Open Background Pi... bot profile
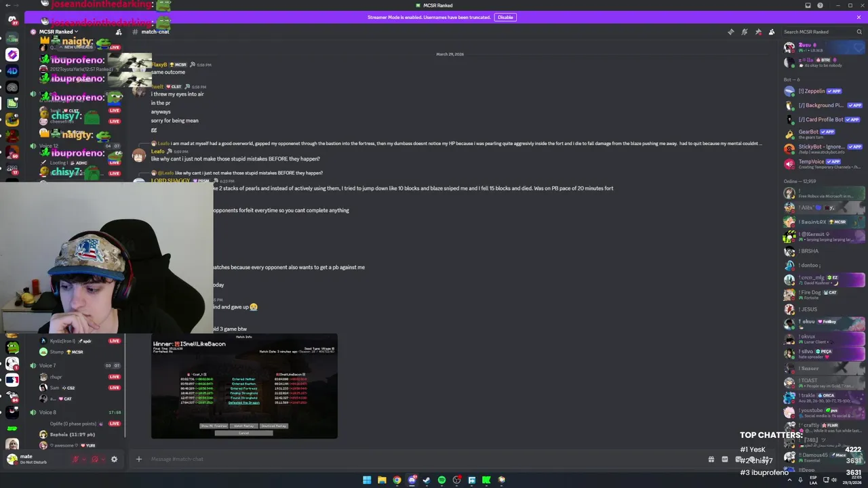Screen dimensions: 868x488 tap(823, 105)
